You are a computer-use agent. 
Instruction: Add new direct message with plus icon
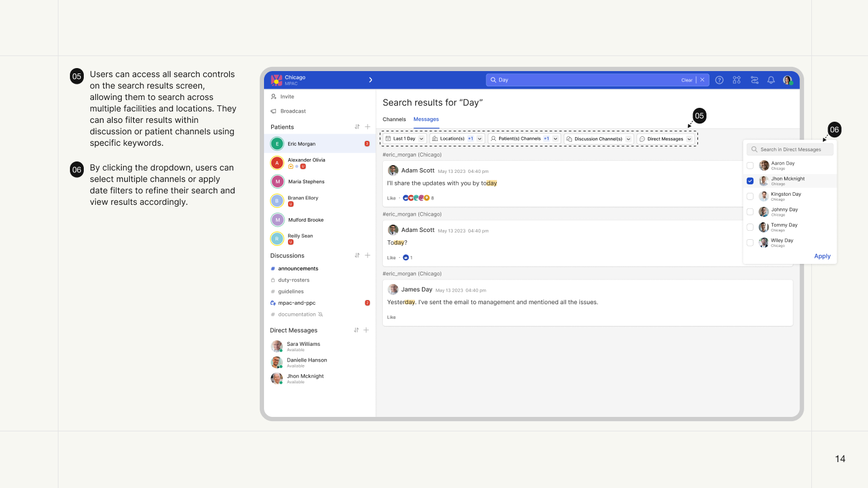pyautogui.click(x=366, y=330)
